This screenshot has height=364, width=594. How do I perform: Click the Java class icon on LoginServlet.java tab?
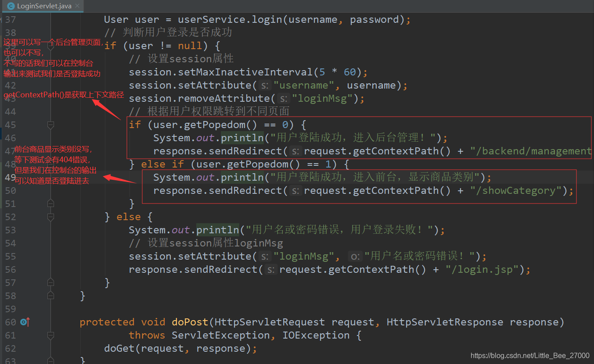click(11, 6)
